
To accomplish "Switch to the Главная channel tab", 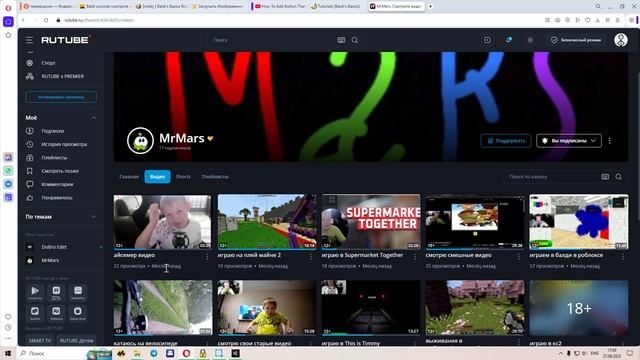I will [x=129, y=177].
